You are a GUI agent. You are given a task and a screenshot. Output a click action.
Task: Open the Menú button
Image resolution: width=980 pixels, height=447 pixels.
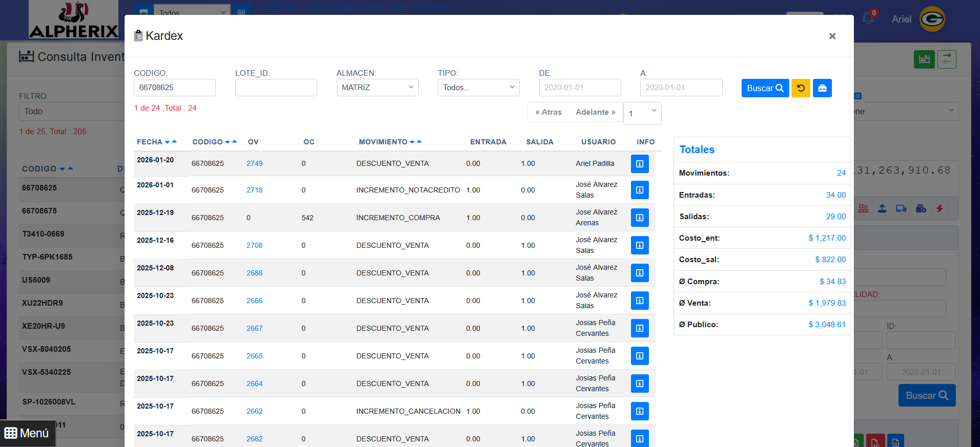pos(27,433)
